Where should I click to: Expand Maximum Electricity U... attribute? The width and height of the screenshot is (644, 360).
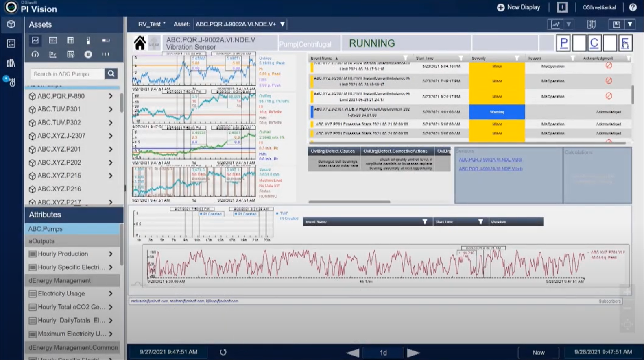tap(111, 334)
